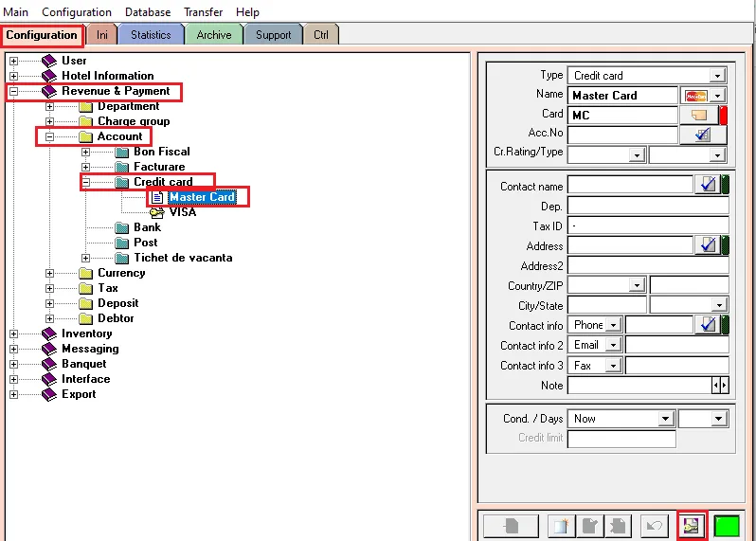Click the checkmark button beside Address
This screenshot has width=756, height=541.
(x=708, y=245)
